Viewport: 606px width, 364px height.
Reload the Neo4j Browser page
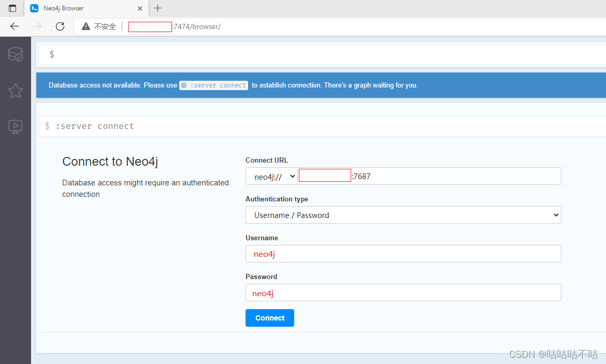click(x=60, y=26)
